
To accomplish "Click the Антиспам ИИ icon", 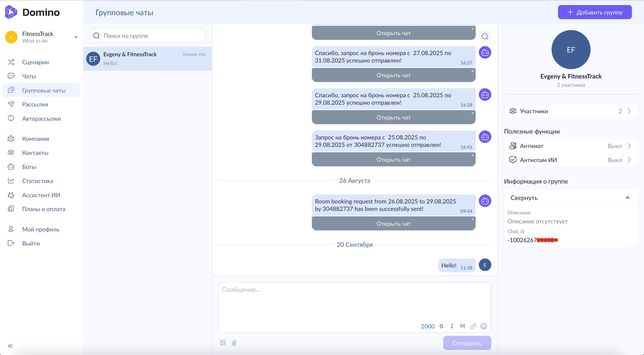I will [x=513, y=160].
